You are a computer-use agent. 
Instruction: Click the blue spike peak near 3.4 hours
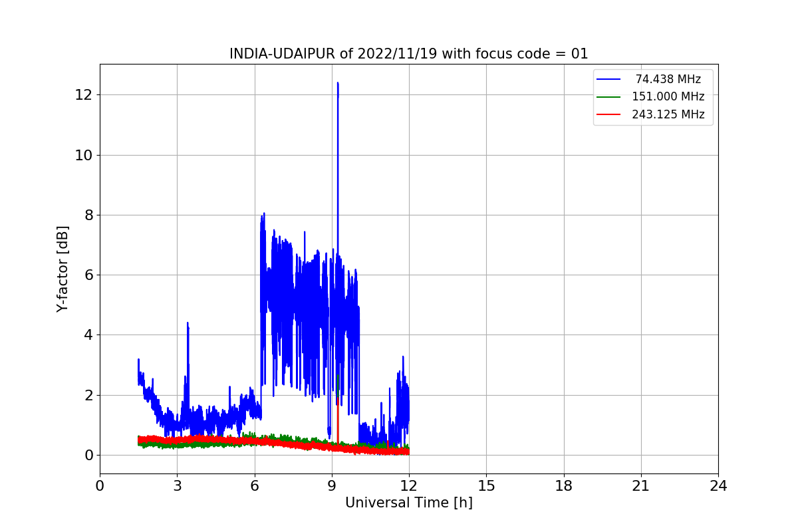click(x=188, y=323)
